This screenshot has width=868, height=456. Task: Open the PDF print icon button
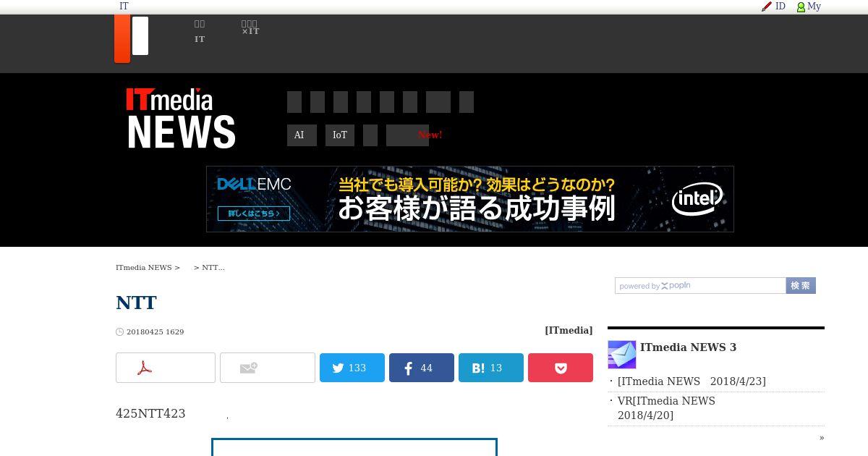click(x=166, y=368)
